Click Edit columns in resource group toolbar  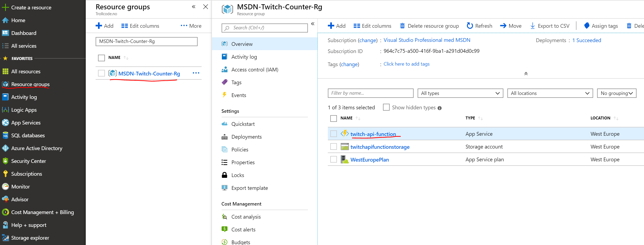(372, 26)
